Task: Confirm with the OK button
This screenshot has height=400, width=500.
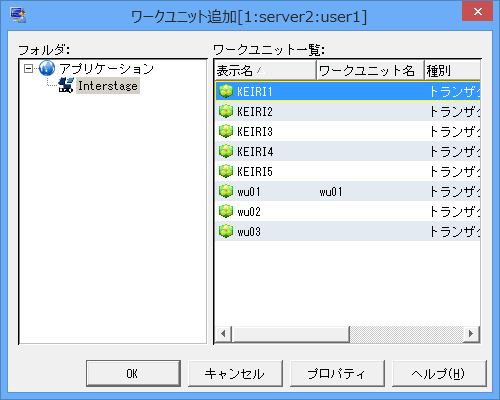Action: [x=133, y=373]
